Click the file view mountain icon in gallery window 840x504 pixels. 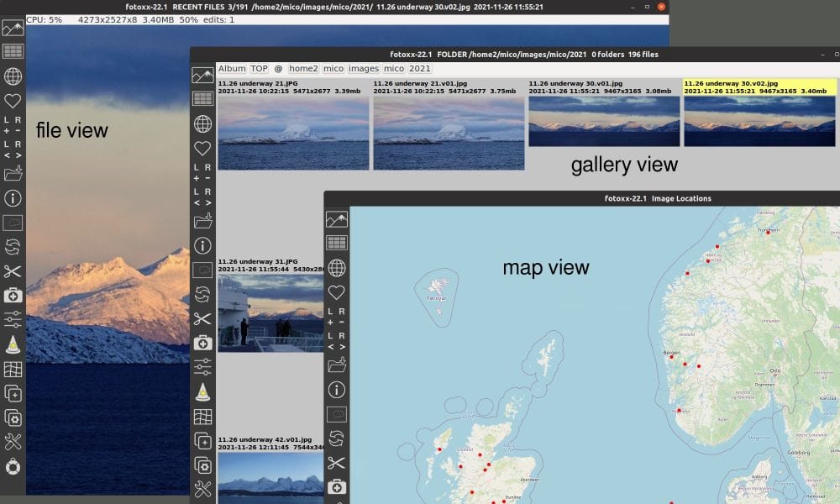click(202, 76)
